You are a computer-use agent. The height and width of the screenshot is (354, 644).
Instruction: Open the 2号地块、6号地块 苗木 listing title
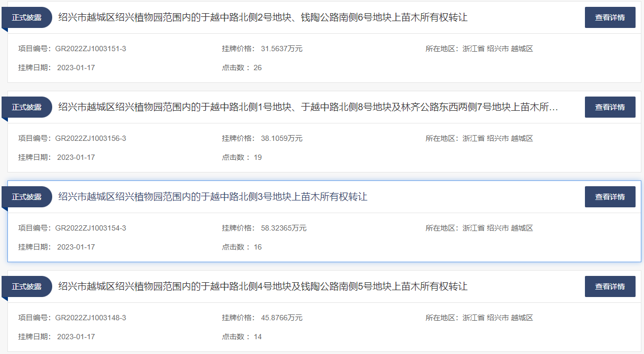pyautogui.click(x=263, y=17)
